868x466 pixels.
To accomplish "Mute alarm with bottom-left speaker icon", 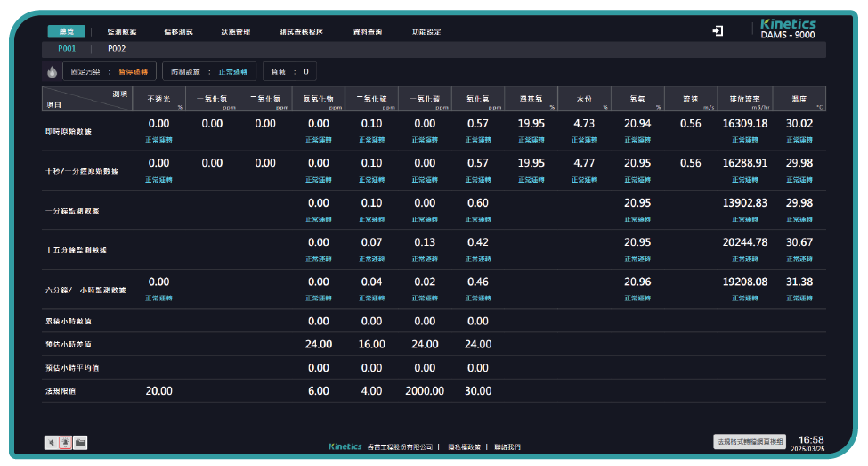I will 52,442.
